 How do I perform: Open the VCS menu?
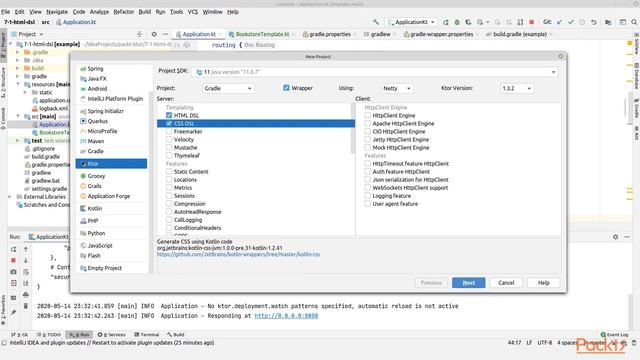tap(193, 12)
